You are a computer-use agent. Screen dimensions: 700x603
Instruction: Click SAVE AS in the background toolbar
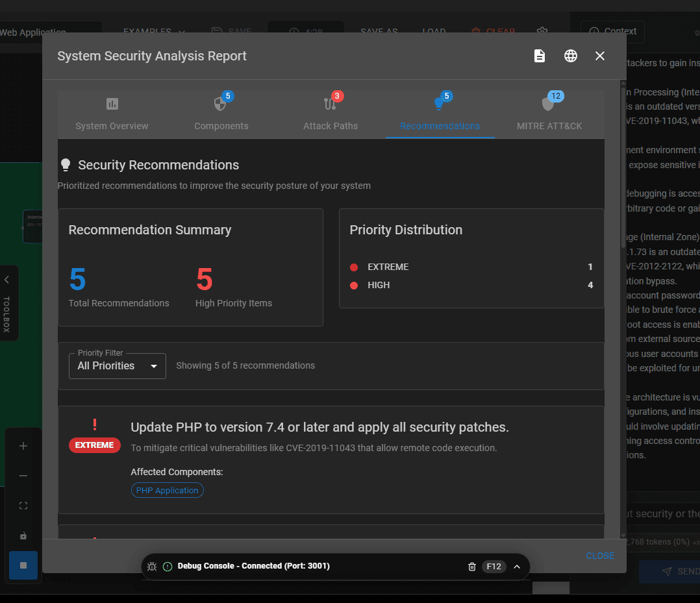coord(379,31)
